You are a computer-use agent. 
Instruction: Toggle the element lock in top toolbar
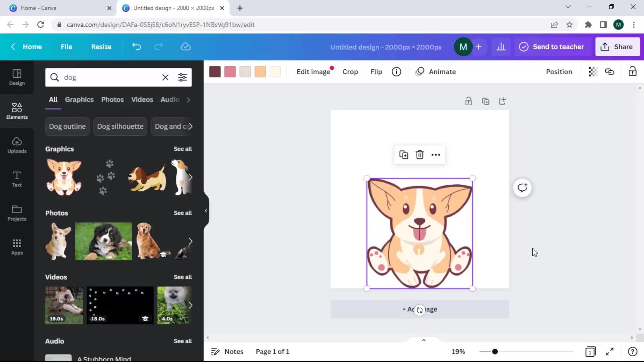(632, 72)
